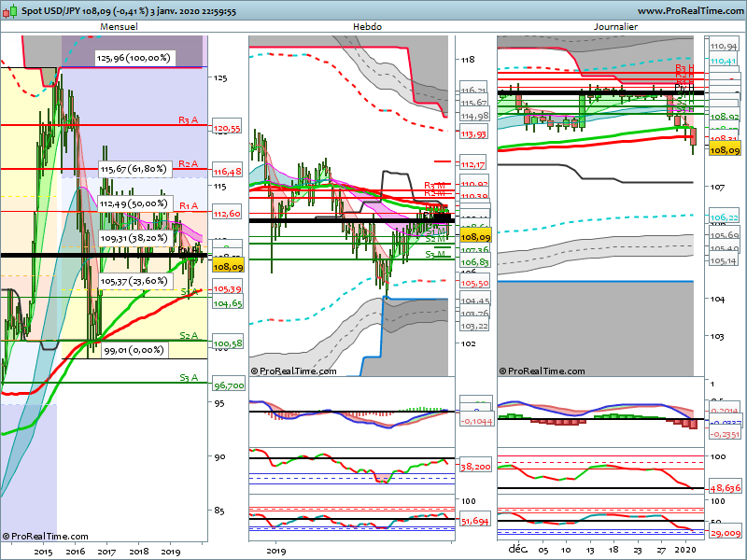Image resolution: width=747 pixels, height=560 pixels.
Task: Open the Journalier chart panel header
Action: (615, 27)
